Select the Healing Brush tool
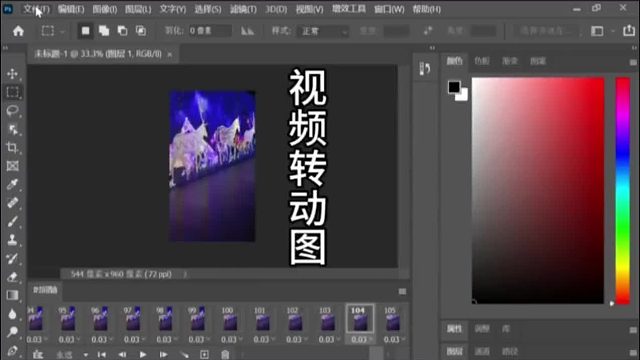 point(12,203)
